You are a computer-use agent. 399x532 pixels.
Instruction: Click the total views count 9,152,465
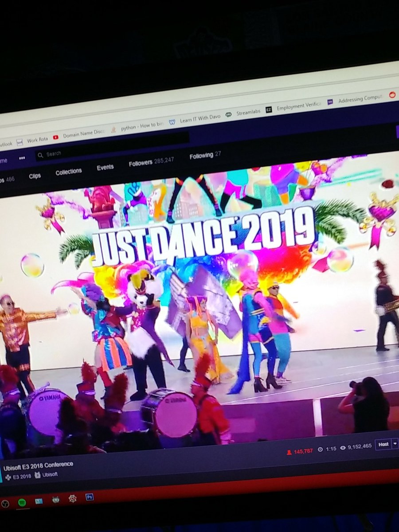coord(356,447)
